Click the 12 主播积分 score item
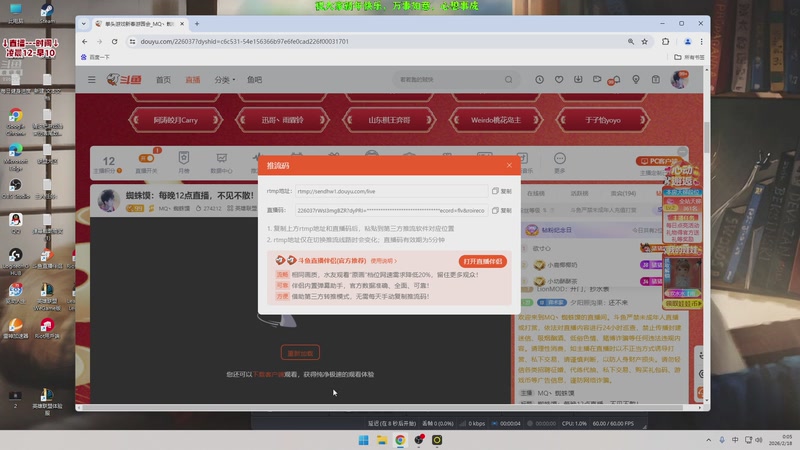 108,164
